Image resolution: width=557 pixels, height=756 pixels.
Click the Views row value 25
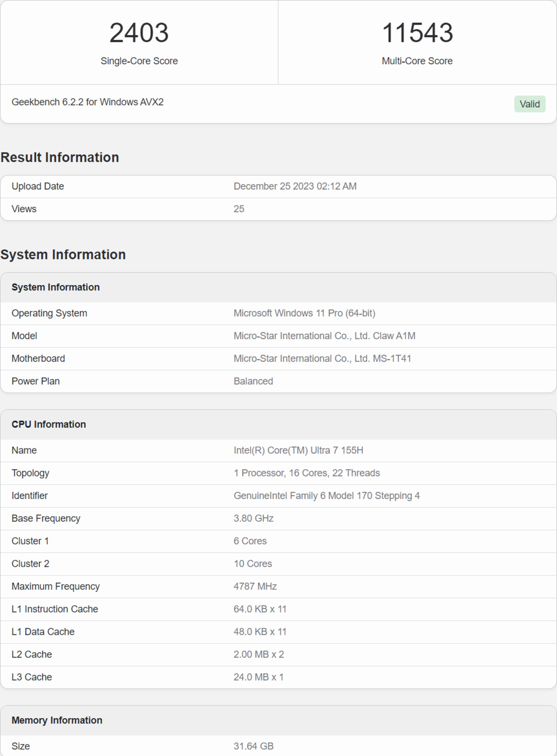click(x=239, y=209)
